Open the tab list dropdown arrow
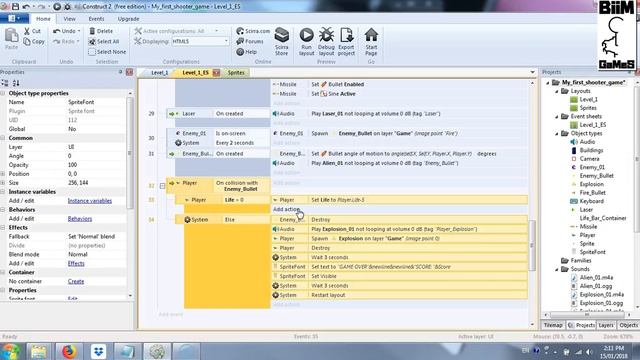 tap(532, 73)
